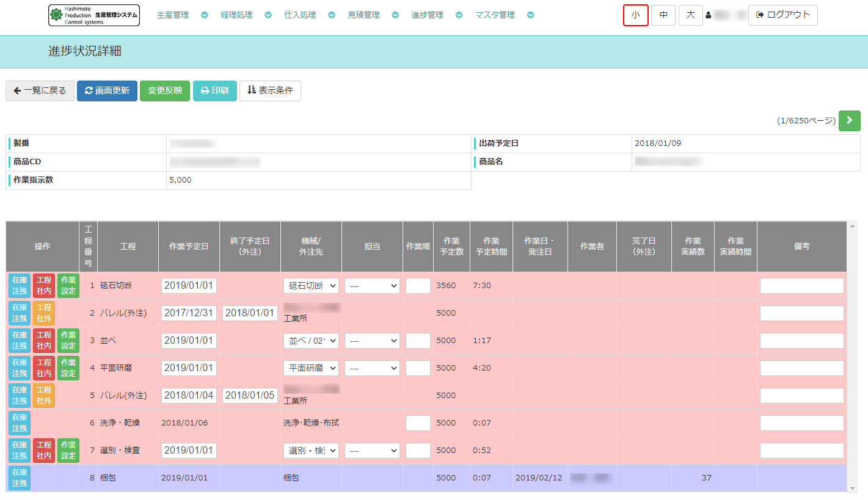Click the ログアウト logout button
The image size is (868, 500).
tap(782, 15)
